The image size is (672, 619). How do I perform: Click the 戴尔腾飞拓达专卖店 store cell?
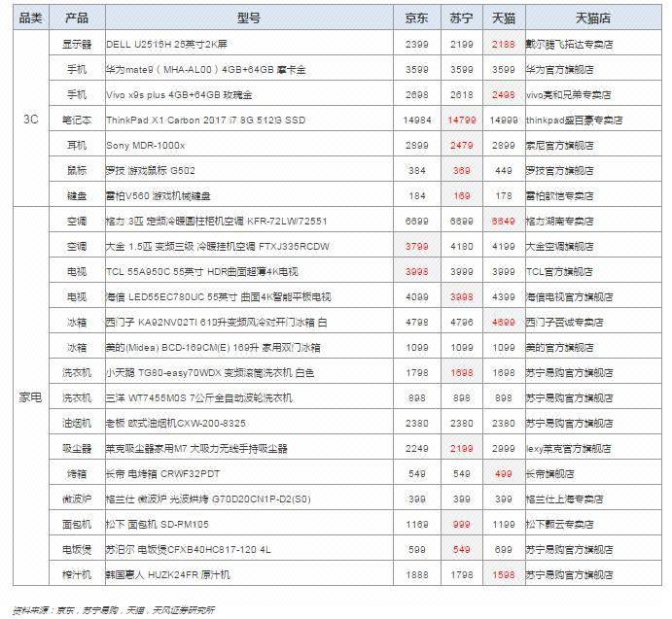(x=593, y=44)
